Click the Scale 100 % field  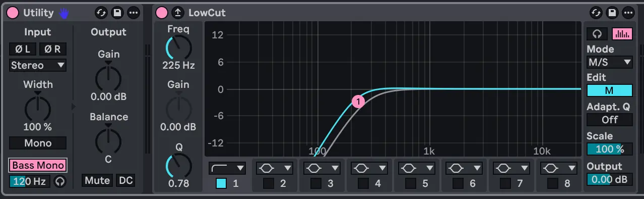click(x=610, y=149)
